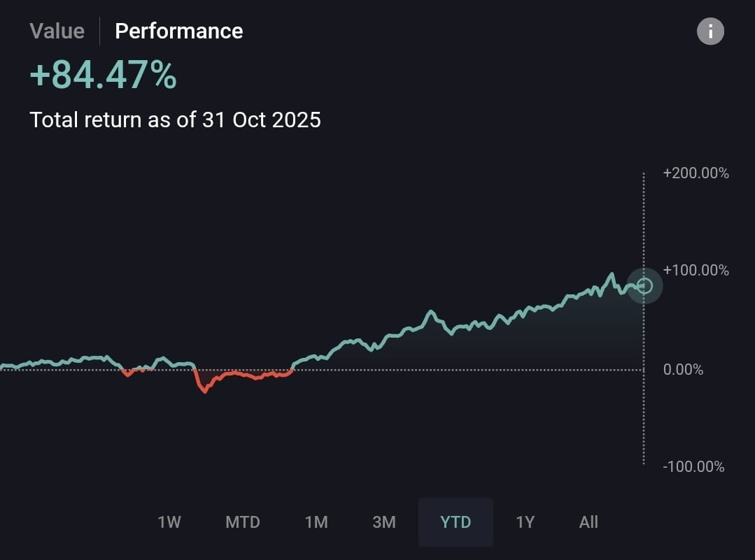Click the -100.00% axis label
This screenshot has width=755, height=560.
[693, 466]
